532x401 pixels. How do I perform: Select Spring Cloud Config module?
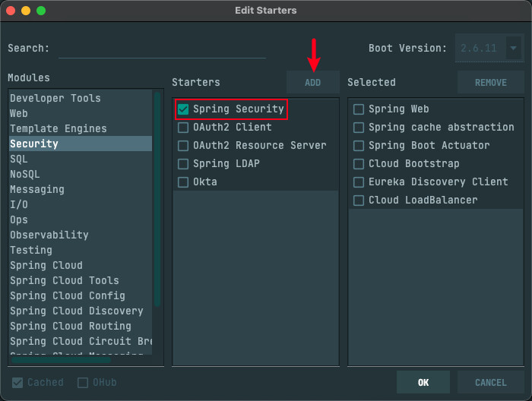(81, 295)
